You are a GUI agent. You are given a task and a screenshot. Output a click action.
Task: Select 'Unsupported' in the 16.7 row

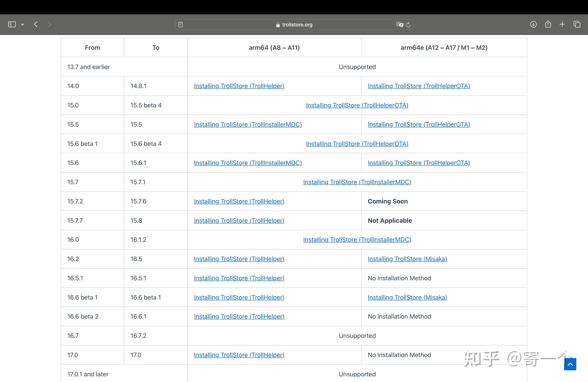(x=357, y=336)
